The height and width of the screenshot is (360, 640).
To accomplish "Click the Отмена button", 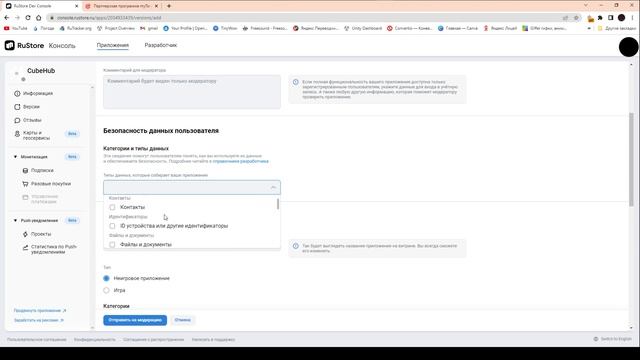I will pos(182,320).
